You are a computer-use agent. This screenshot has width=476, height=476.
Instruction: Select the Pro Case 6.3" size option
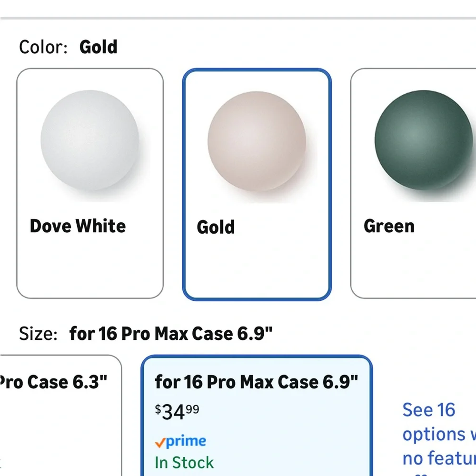click(61, 415)
